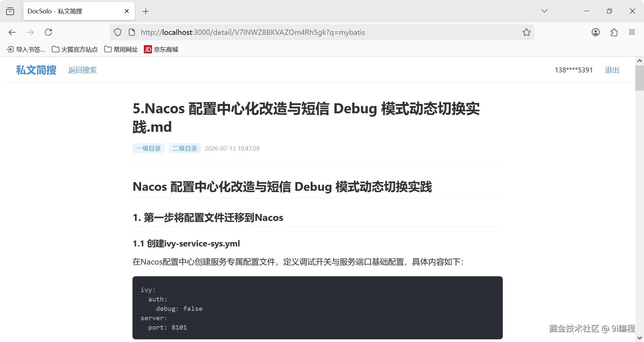
Task: Click heading 1. 第一步将配置文件迁移到Nacos
Action: pos(208,218)
